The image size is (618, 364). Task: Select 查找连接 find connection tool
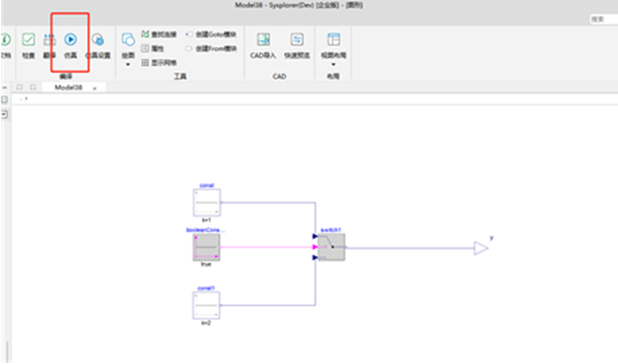point(159,35)
